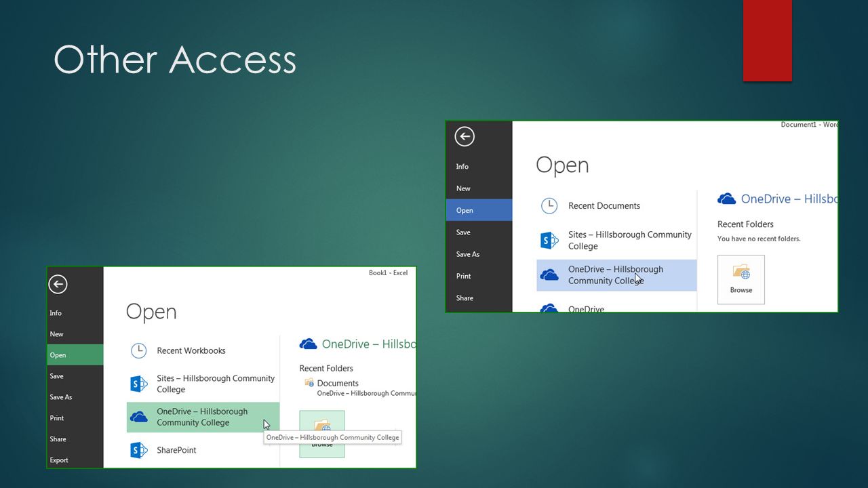Click the SharePoint Sites icon in Word
Image resolution: width=868 pixels, height=488 pixels.
coord(549,240)
